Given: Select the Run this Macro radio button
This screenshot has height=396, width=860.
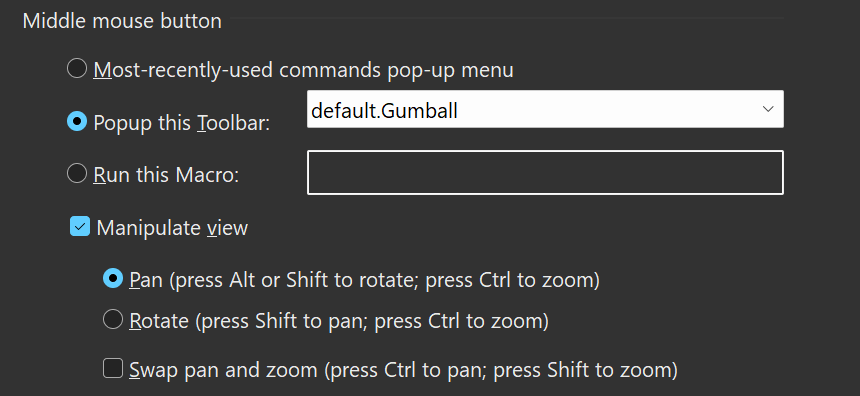Looking at the screenshot, I should click(x=77, y=173).
